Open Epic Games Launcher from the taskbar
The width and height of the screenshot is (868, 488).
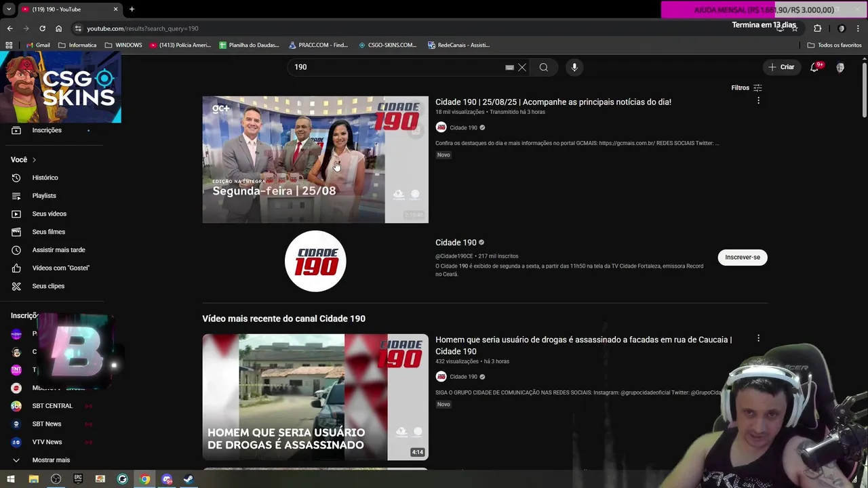78,479
